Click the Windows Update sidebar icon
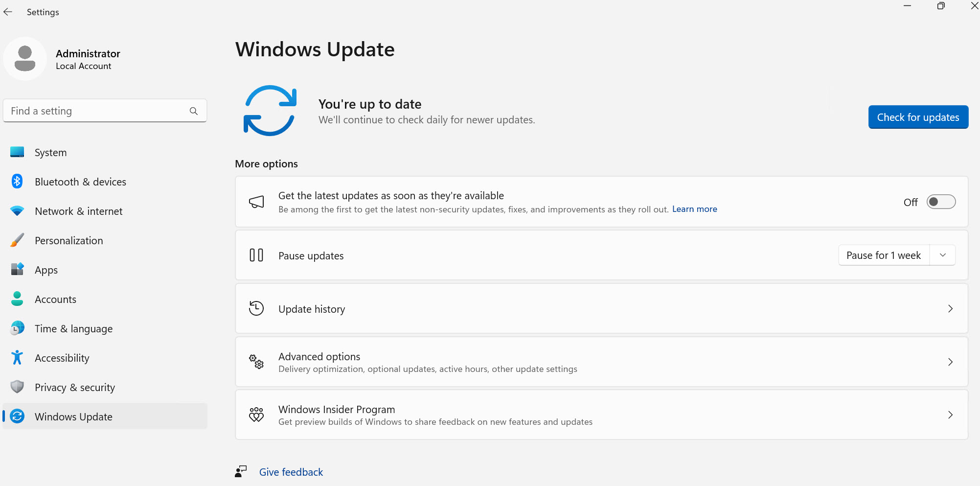This screenshot has width=980, height=486. (x=17, y=417)
